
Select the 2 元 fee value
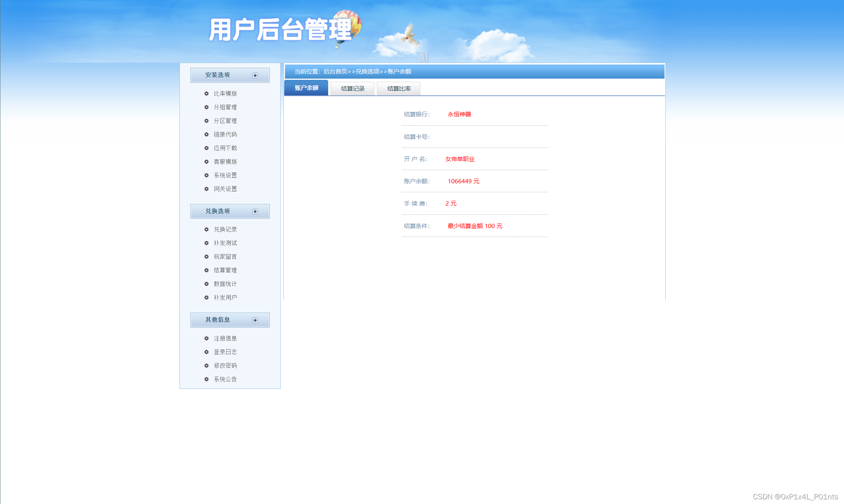(451, 204)
